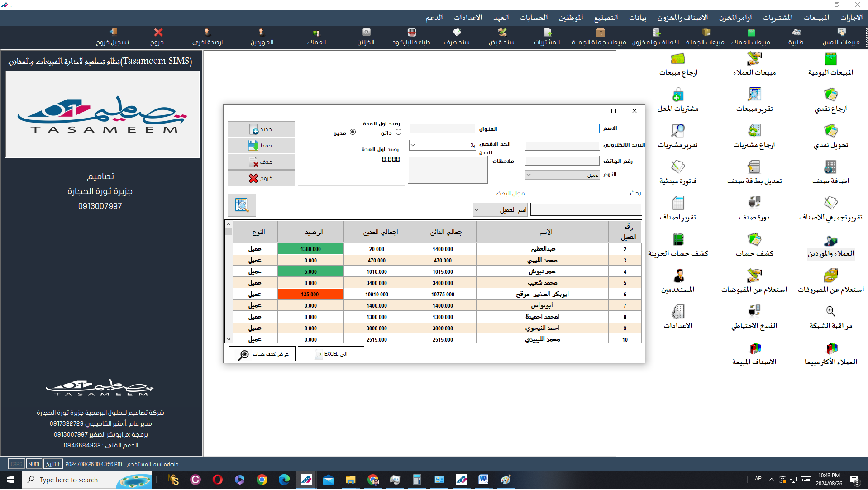Open كشف حساب الخزينة shortcut icon
This screenshot has width=868, height=490.
(678, 245)
